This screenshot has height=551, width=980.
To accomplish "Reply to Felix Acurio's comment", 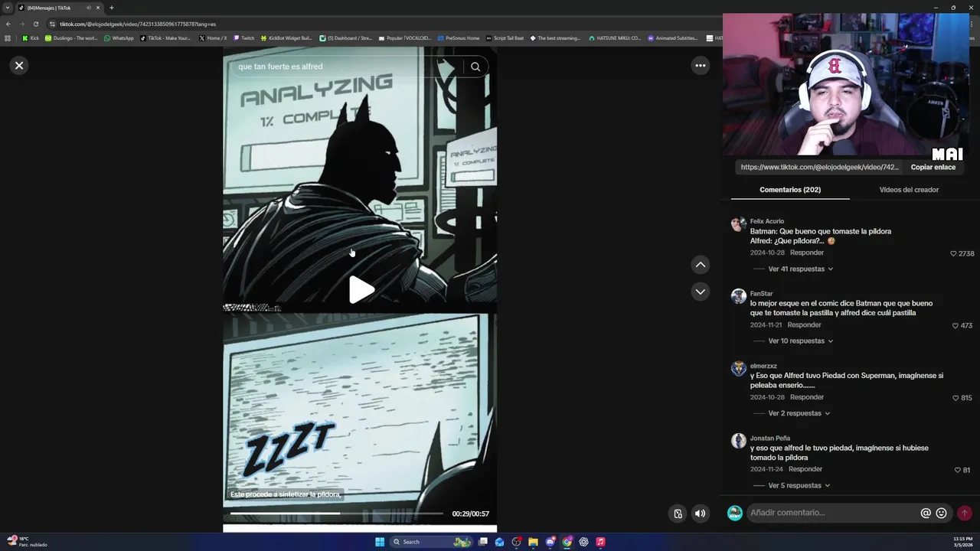I will [807, 253].
